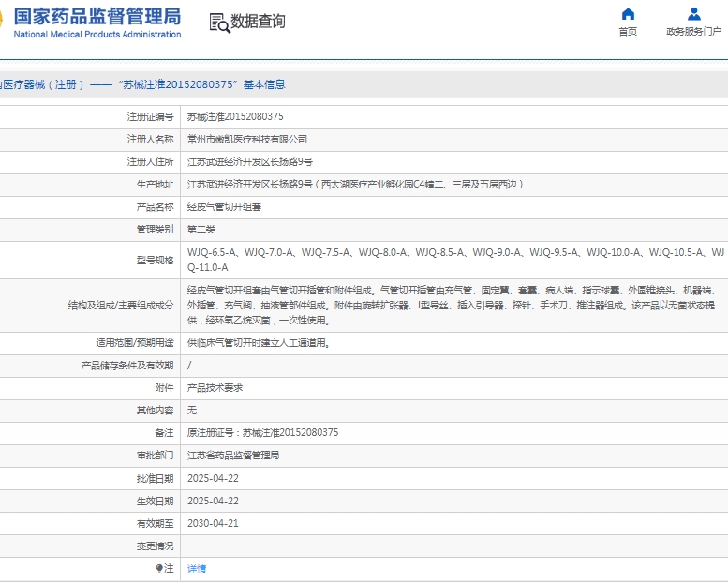
Task: Click the 数据查询 search document icon
Action: 219,22
